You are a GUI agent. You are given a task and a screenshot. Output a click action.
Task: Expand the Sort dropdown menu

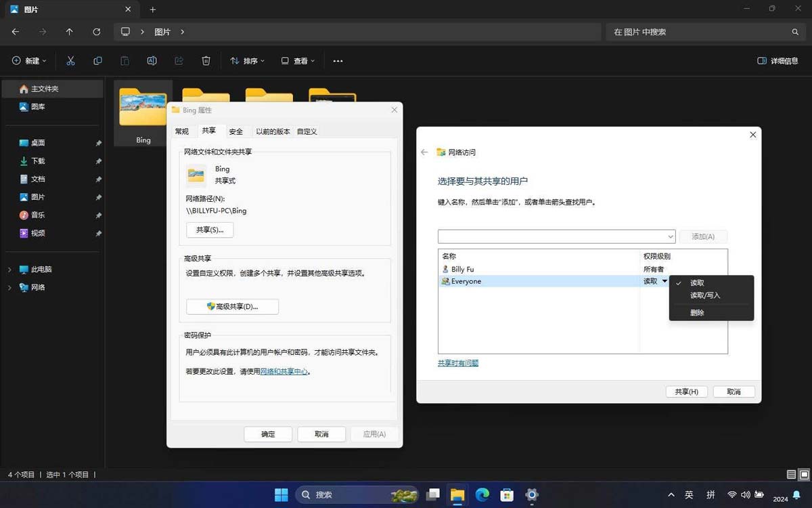coord(247,61)
